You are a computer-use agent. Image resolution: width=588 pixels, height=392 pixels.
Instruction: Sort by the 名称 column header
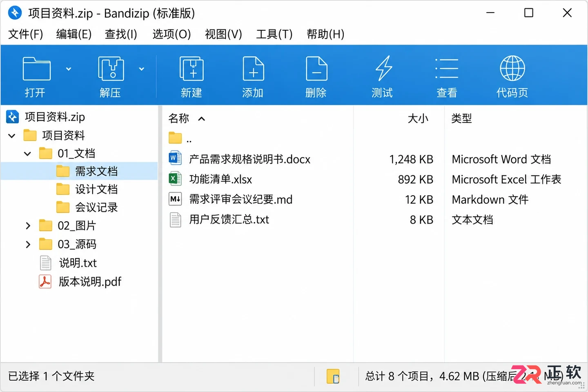[179, 118]
